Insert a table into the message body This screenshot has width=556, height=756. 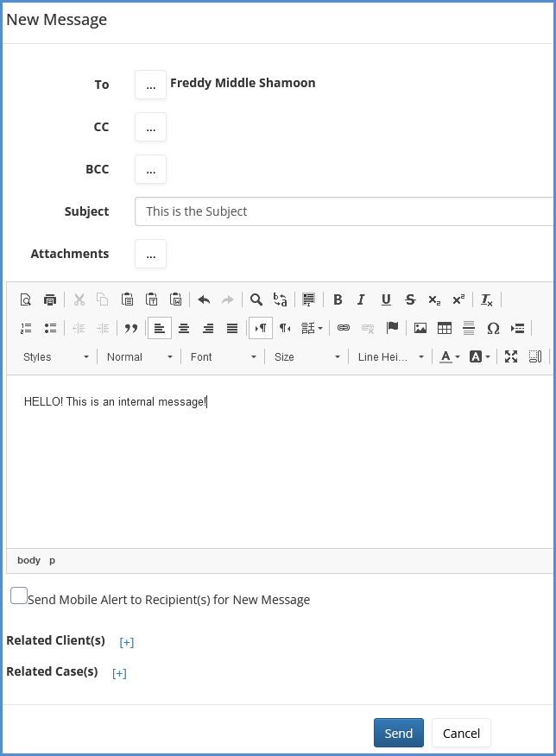[x=445, y=328]
